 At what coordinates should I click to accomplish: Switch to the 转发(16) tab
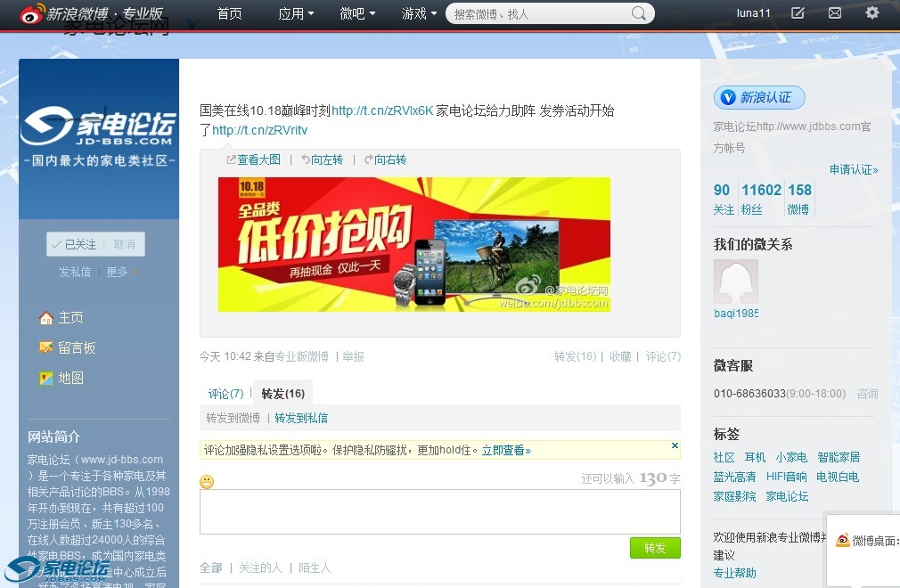click(x=283, y=394)
